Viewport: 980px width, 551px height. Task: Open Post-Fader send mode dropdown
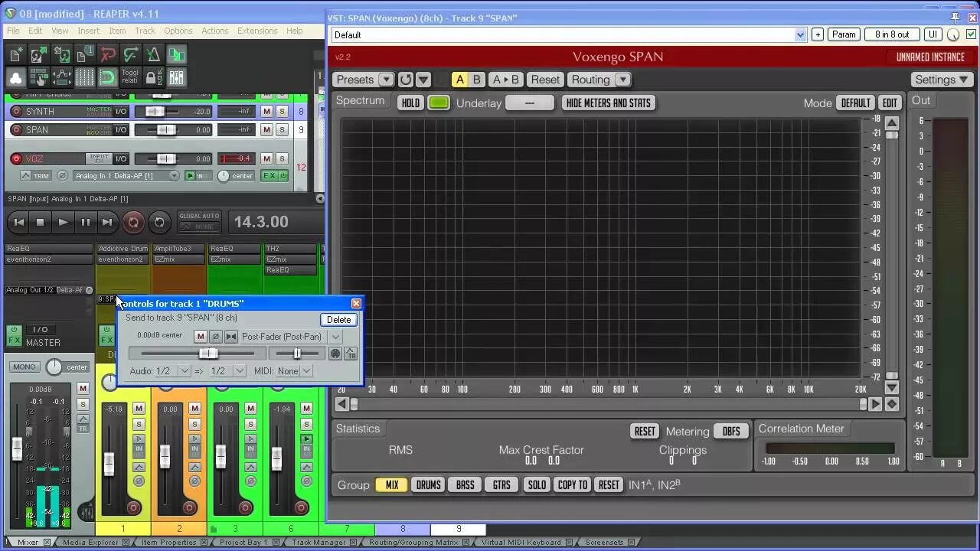[335, 337]
